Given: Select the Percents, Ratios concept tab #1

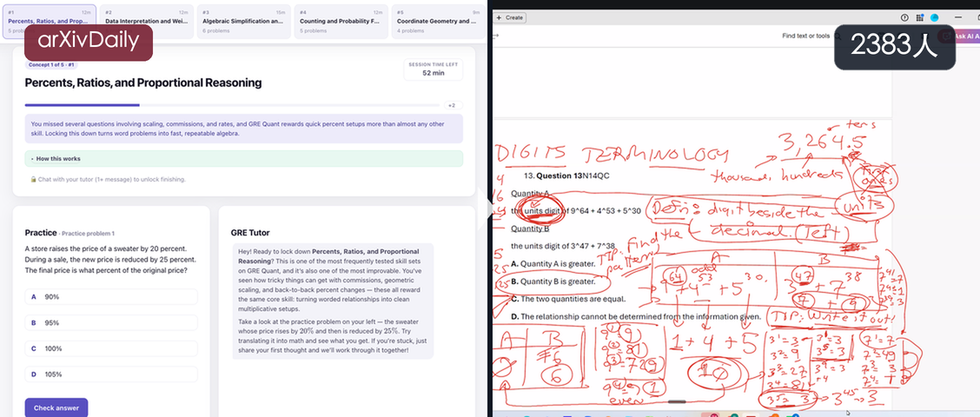Looking at the screenshot, I should [50, 22].
